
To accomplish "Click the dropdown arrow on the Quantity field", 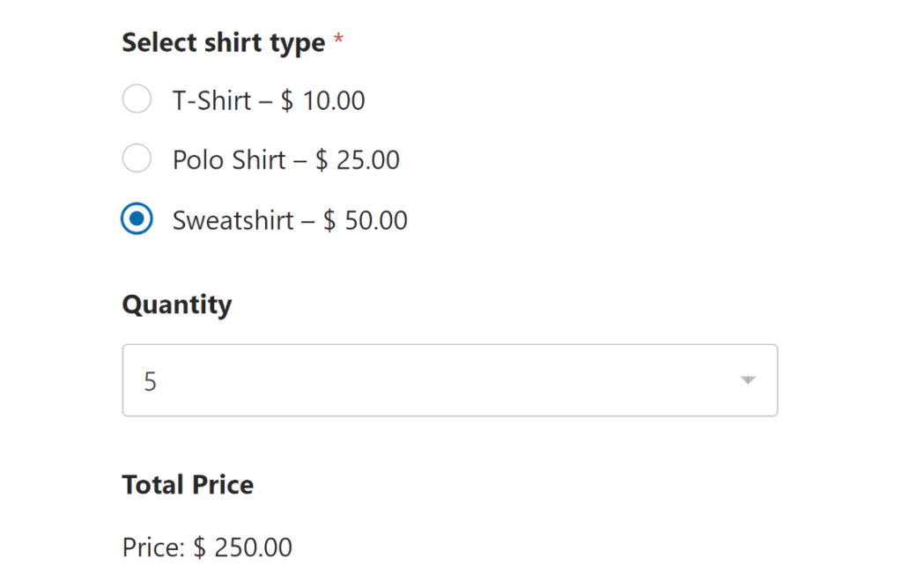I will (x=747, y=380).
